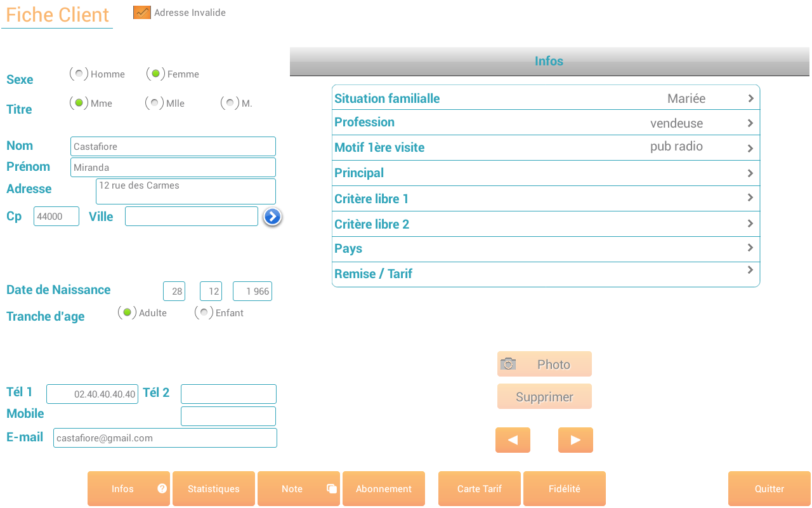Select the Mlle title option

(x=154, y=102)
